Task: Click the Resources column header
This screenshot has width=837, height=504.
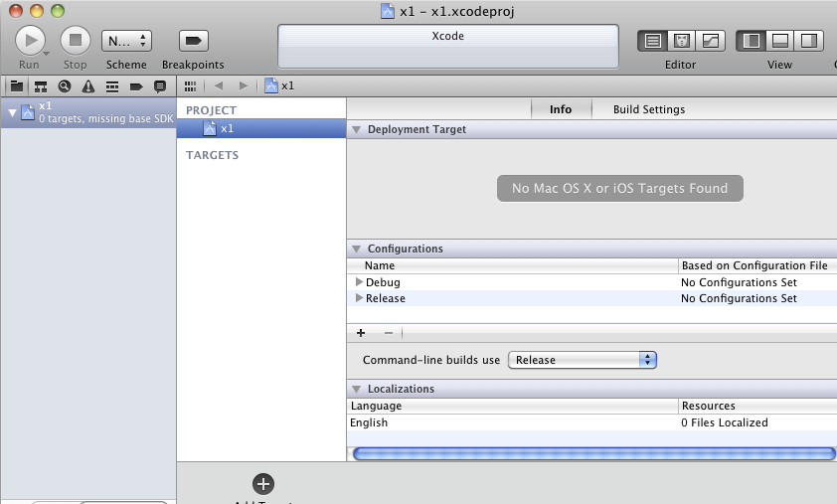Action: [x=758, y=406]
